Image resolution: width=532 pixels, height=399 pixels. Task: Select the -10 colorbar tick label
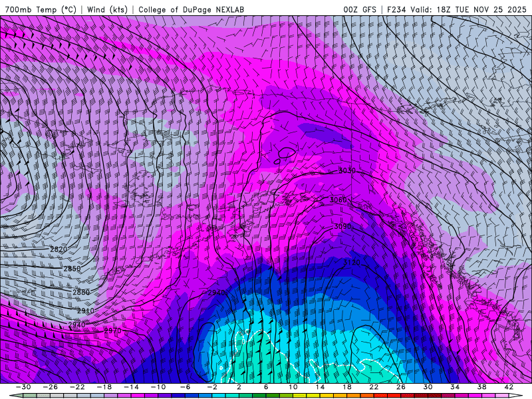pos(158,387)
